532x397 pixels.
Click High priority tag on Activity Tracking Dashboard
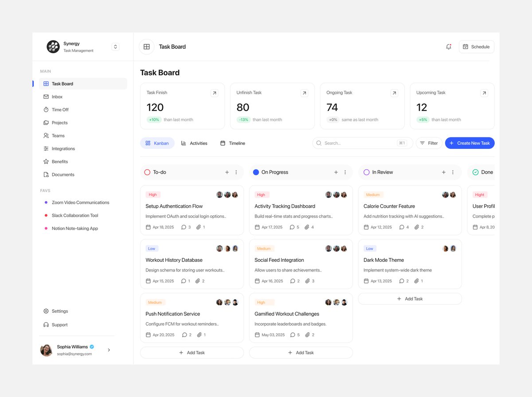pos(261,195)
